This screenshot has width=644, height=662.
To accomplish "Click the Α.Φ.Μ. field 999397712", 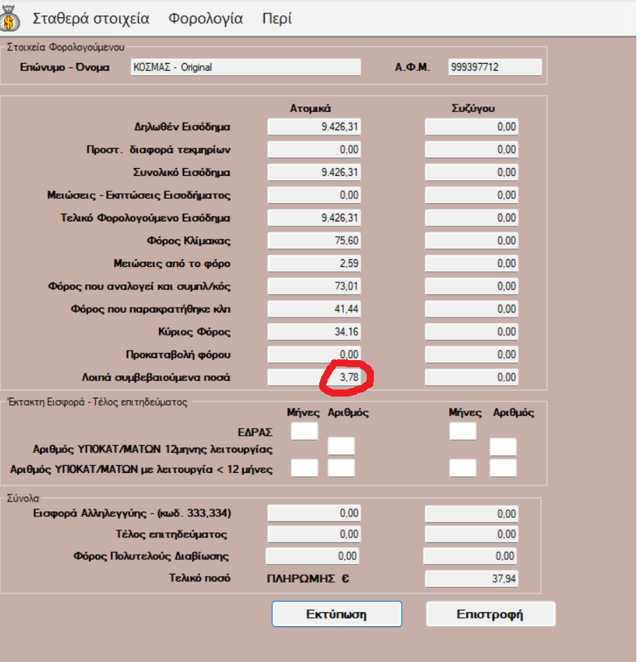I will (495, 67).
